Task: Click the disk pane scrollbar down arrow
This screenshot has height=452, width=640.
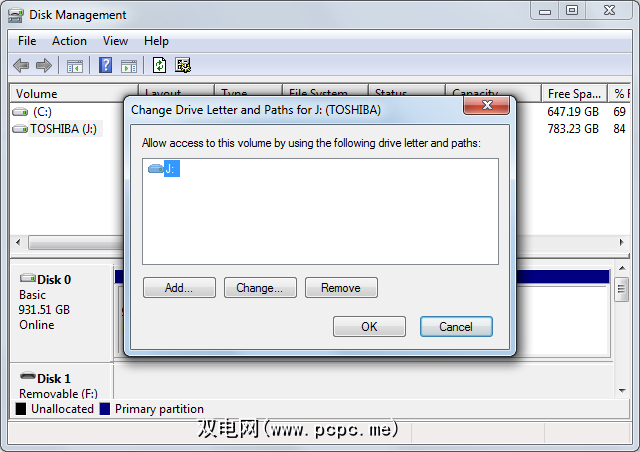Action: pos(622,391)
